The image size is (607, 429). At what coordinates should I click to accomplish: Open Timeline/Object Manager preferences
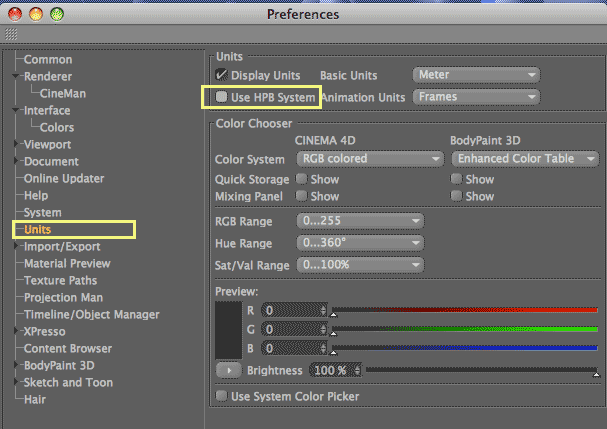pyautogui.click(x=92, y=315)
